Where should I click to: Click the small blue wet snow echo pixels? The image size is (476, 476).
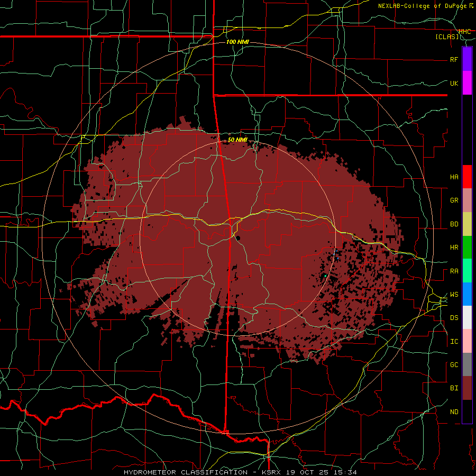click(x=336, y=254)
